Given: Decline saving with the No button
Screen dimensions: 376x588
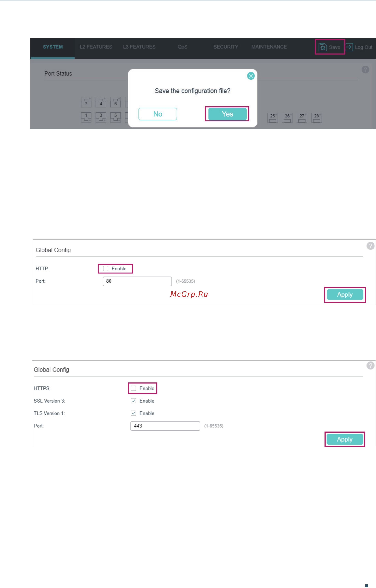Looking at the screenshot, I should [x=158, y=114].
